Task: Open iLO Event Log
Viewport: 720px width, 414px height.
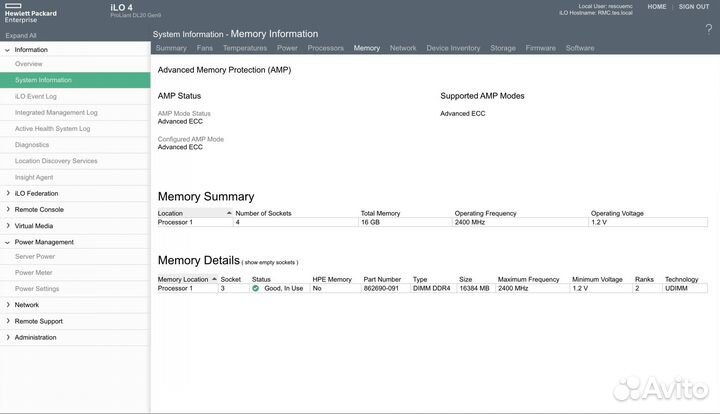Action: click(x=36, y=96)
